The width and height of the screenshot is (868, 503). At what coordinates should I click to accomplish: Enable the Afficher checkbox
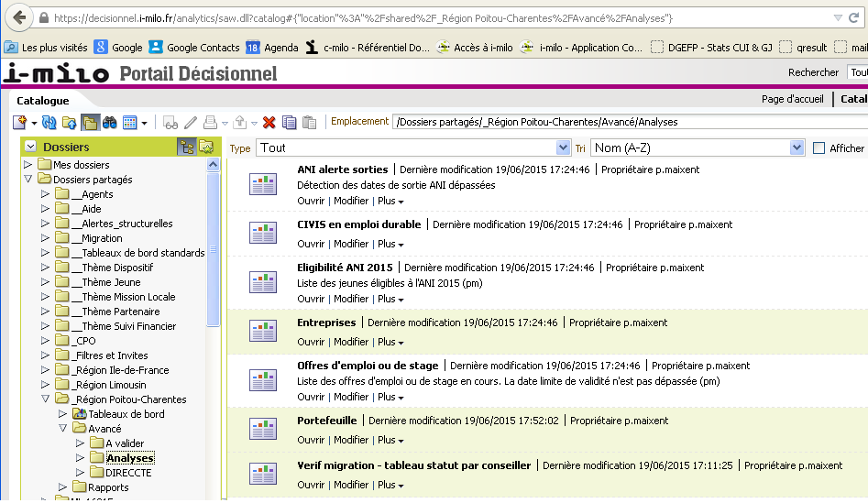[x=819, y=148]
